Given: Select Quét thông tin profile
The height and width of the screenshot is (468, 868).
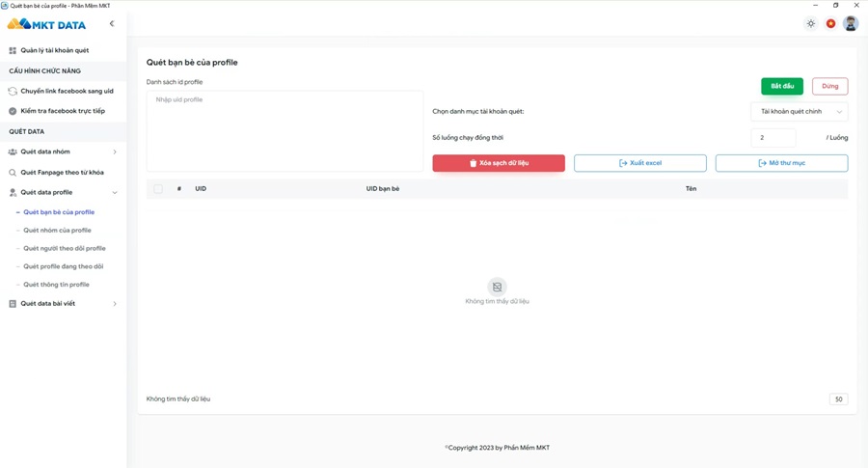Looking at the screenshot, I should pyautogui.click(x=56, y=285).
